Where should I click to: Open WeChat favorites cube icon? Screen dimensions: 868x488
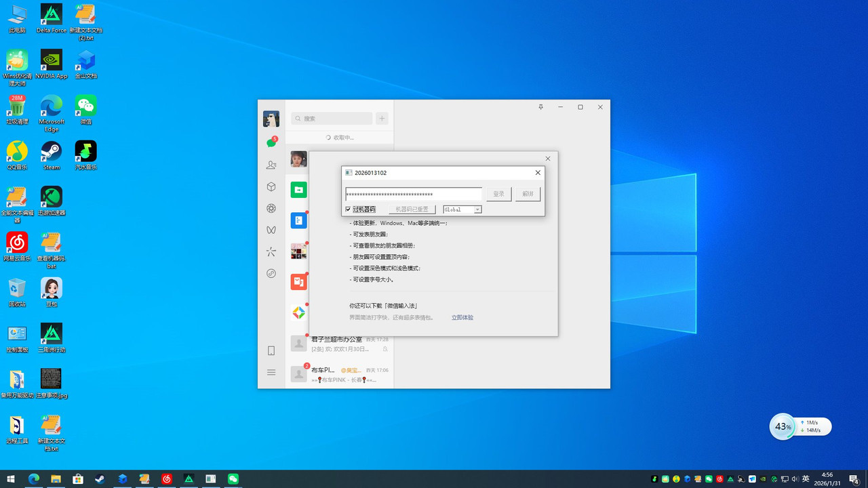click(x=271, y=186)
